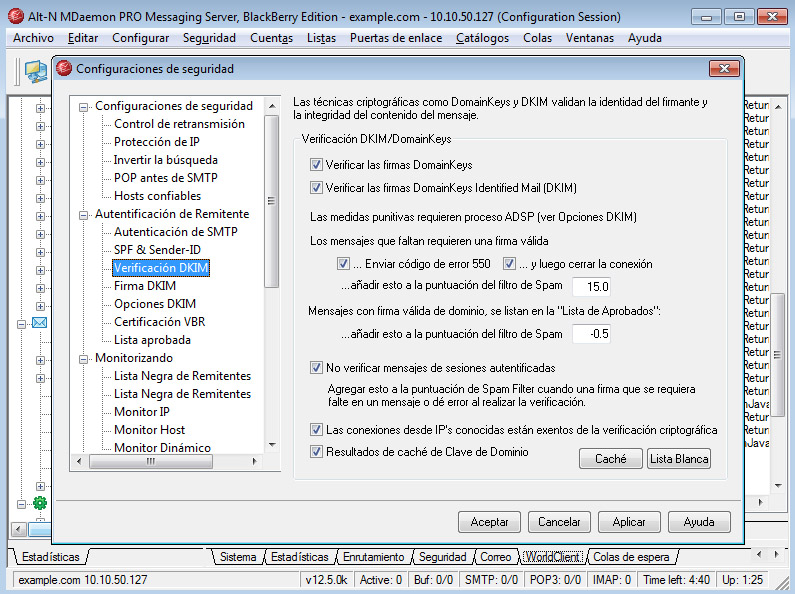This screenshot has height=594, width=795.
Task: Uncheck Verificar las firmas DomainKeys
Action: [x=316, y=165]
